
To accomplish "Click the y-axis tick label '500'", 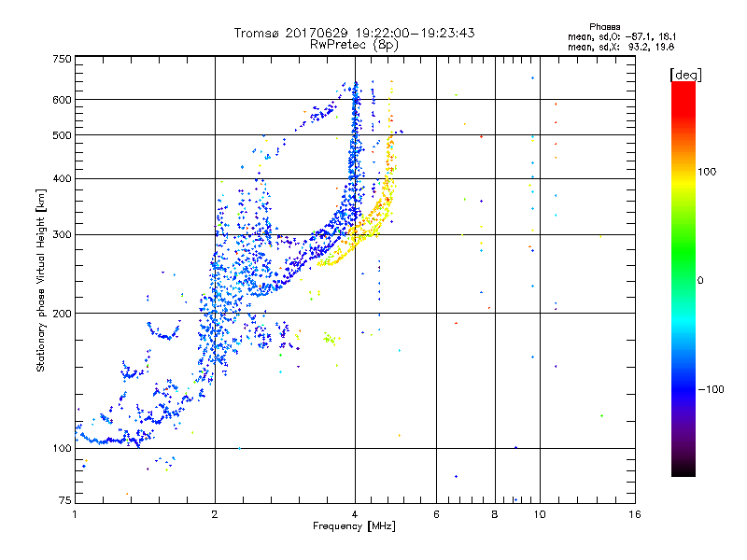I will pyautogui.click(x=62, y=135).
